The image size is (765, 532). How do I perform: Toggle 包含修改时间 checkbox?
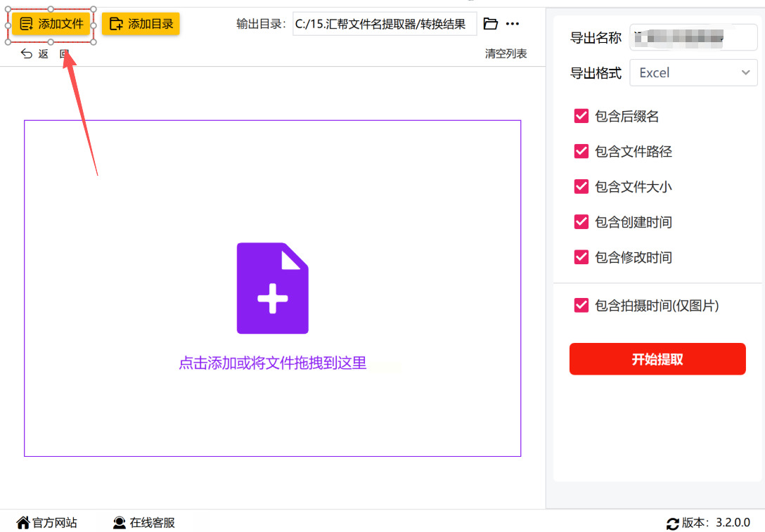[x=581, y=257]
